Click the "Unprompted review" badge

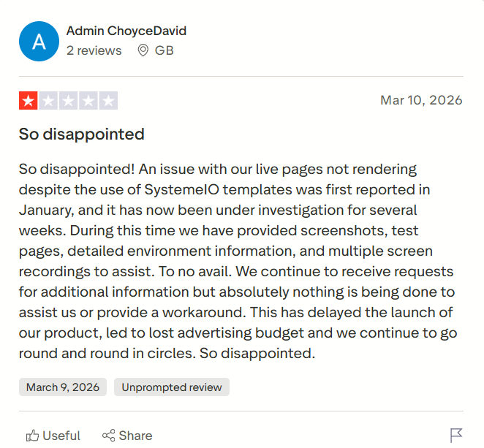coord(172,387)
